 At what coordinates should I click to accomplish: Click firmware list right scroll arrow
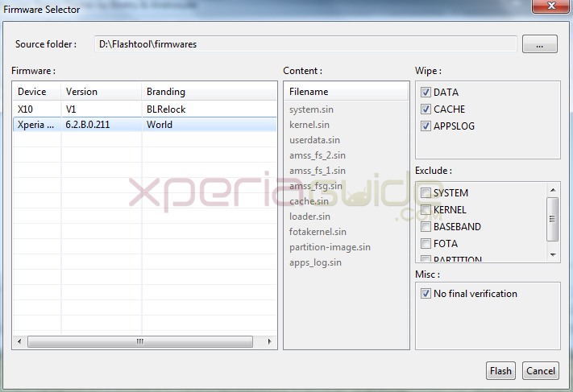(269, 341)
